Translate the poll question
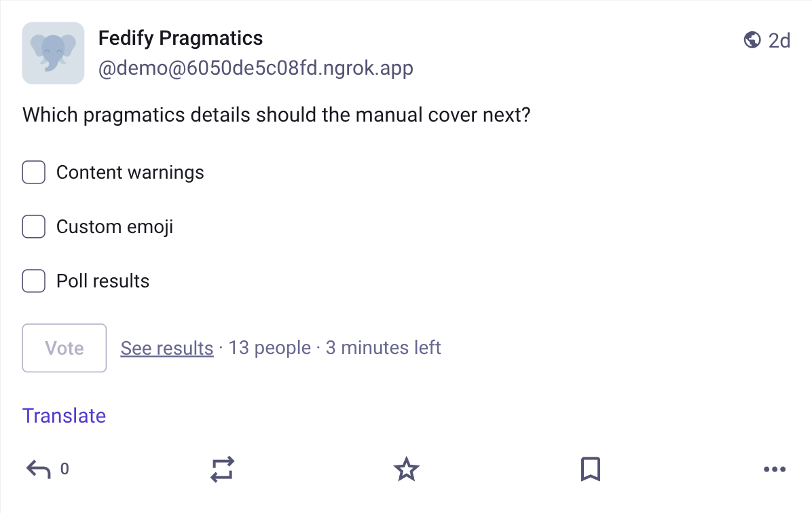Screen dimensions: 812x513 (x=64, y=415)
